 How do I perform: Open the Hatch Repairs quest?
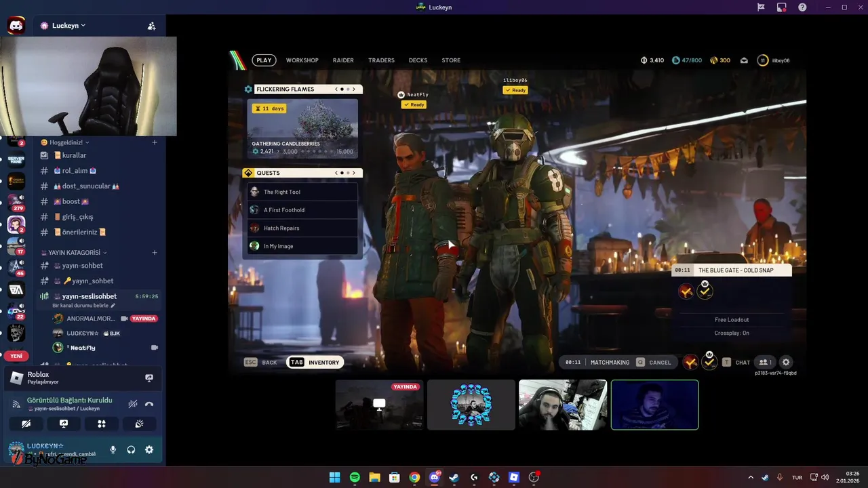click(302, 228)
